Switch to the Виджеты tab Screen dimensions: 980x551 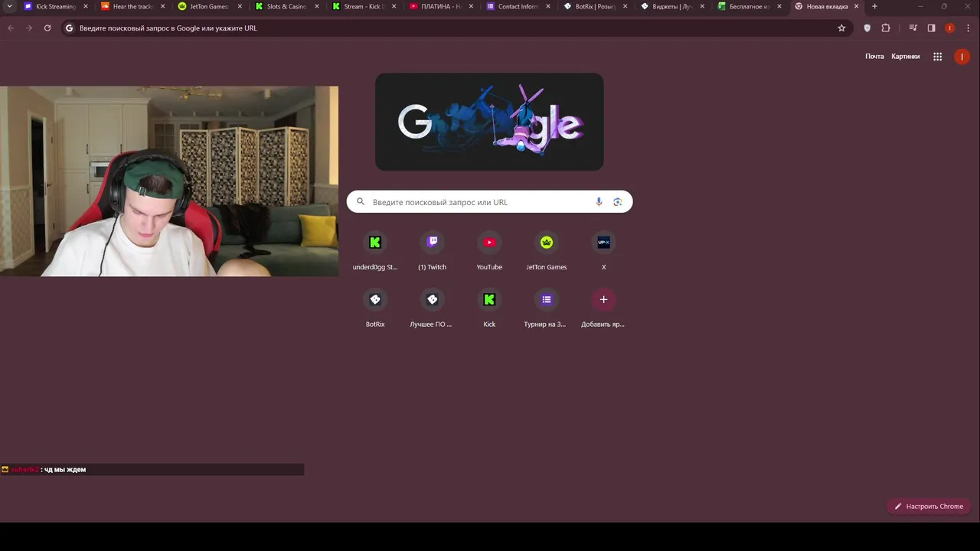click(673, 6)
